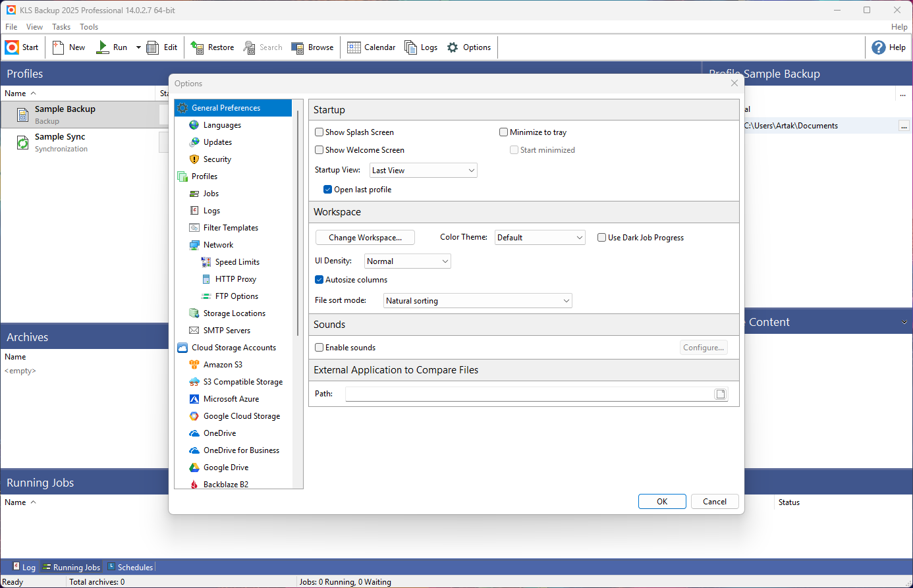Uncheck Autosize columns

tap(319, 280)
